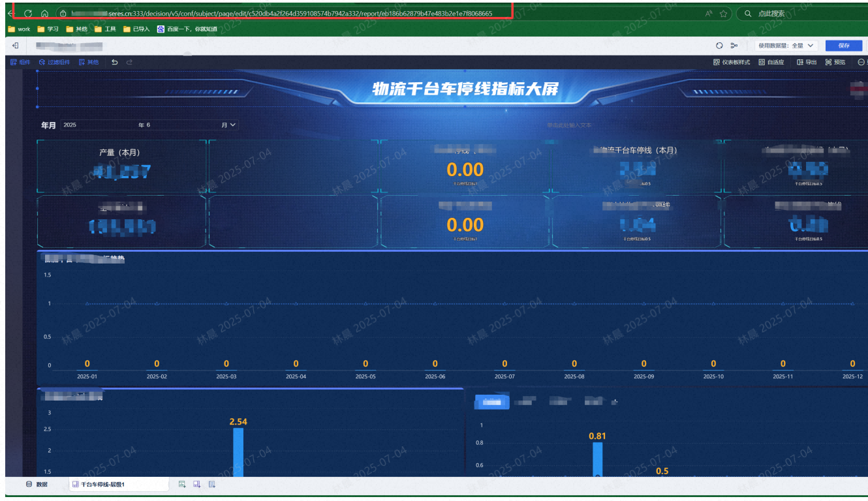Click the redo arrow in toolbar
Viewport: 868px width, 501px height.
pos(129,62)
